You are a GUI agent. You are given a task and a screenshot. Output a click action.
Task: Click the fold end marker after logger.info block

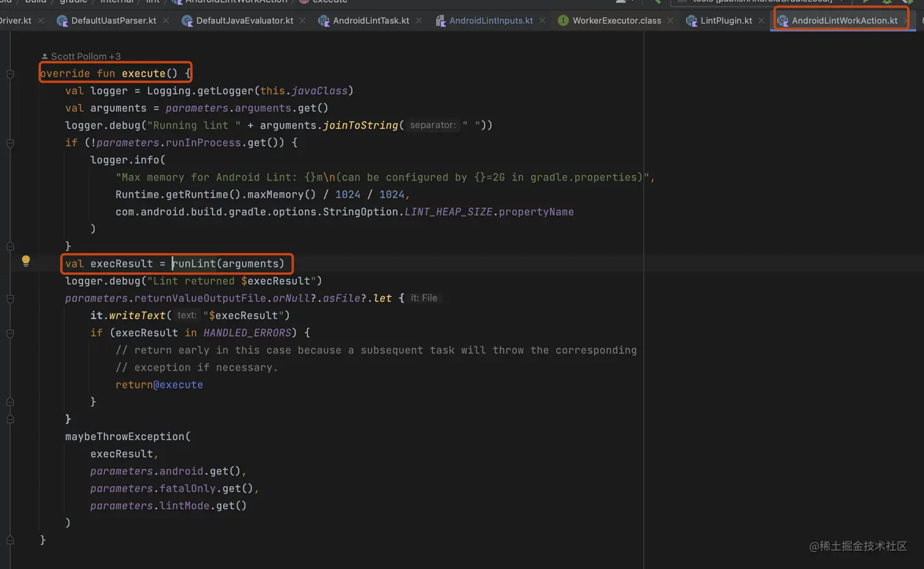pos(10,246)
